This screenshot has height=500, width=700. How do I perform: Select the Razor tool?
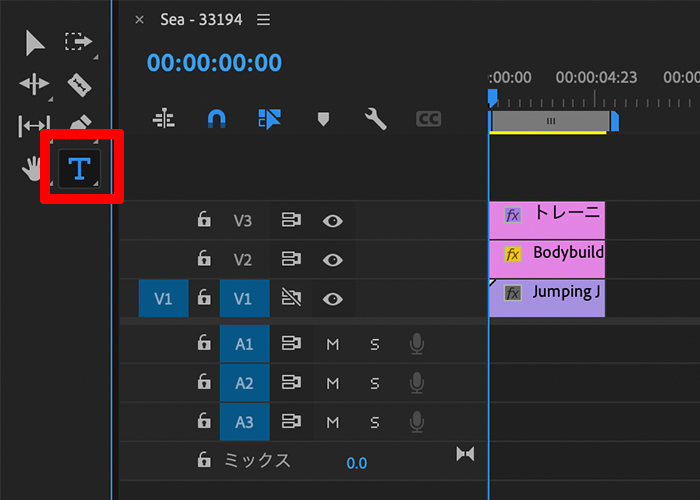pyautogui.click(x=79, y=85)
